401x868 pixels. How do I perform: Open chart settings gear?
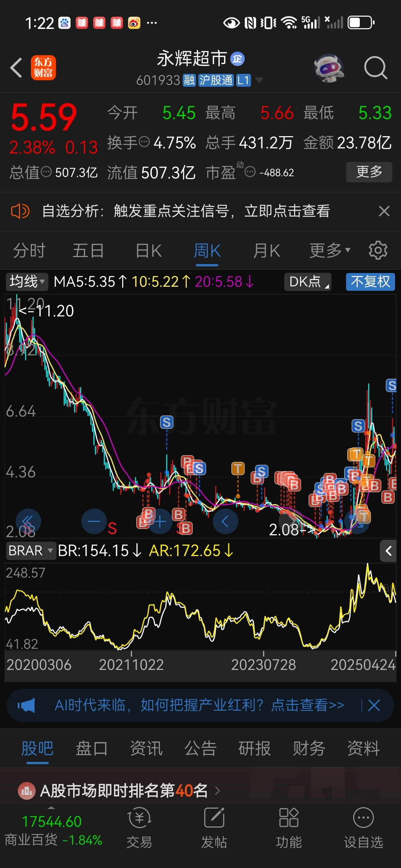point(378,250)
